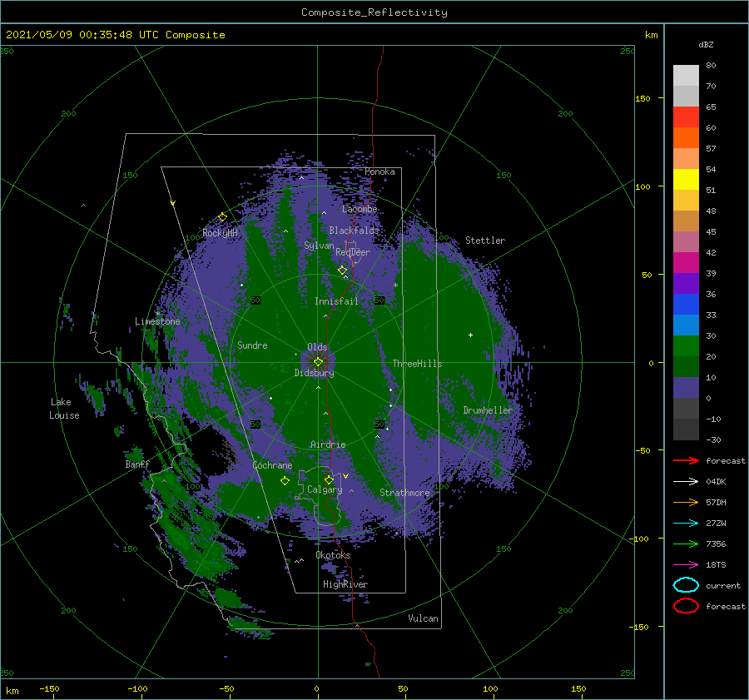
Task: Click the Calgary city label
Action: [325, 489]
